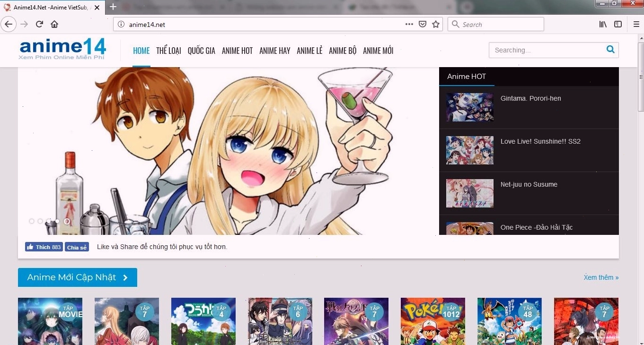Open the TẬP 6 anime poster
This screenshot has width=644, height=345.
(x=280, y=321)
